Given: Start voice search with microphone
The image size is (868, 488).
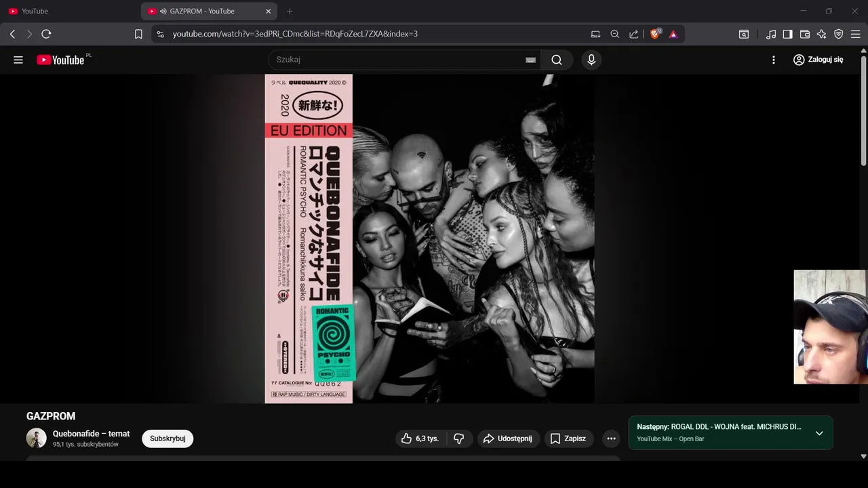Looking at the screenshot, I should (x=591, y=60).
